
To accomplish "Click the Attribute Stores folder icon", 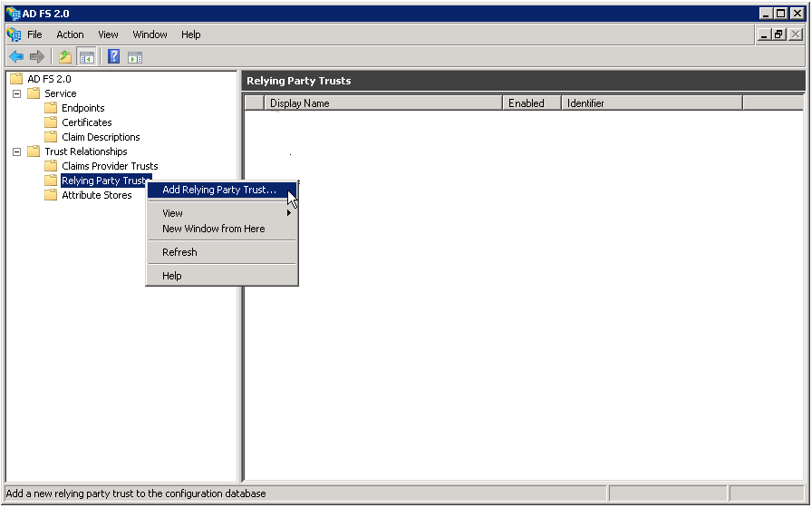I will [51, 195].
